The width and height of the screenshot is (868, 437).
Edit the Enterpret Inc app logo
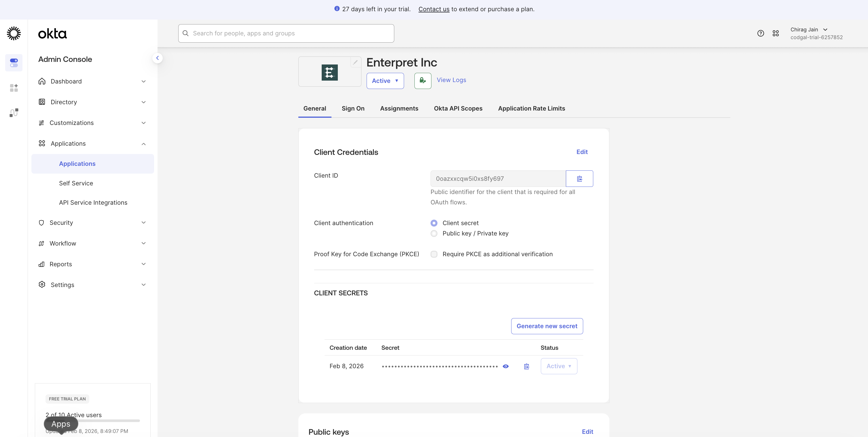click(355, 62)
